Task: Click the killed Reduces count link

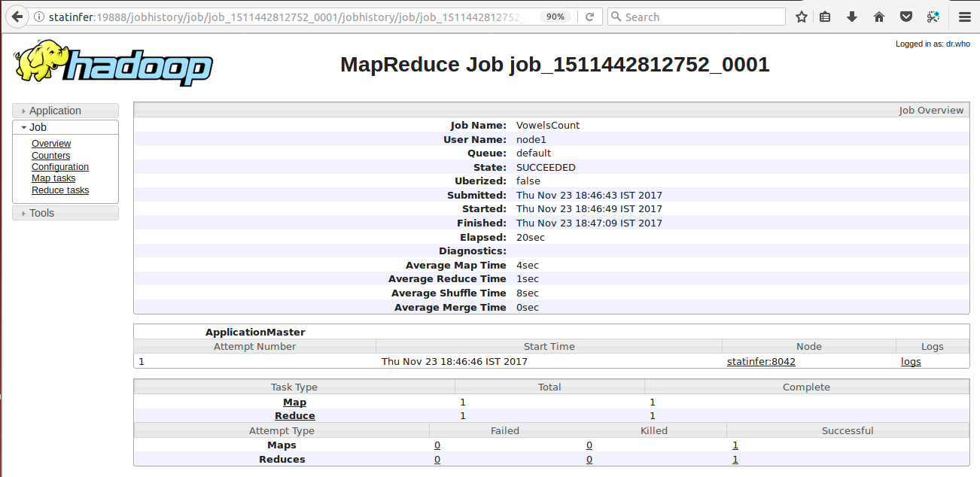Action: (589, 460)
